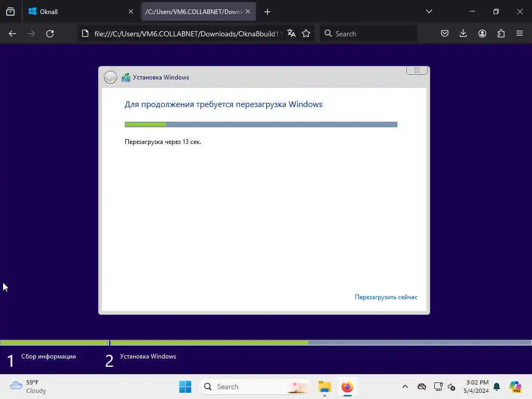Switch to the Okna8 tab
The width and height of the screenshot is (532, 399).
coord(81,11)
